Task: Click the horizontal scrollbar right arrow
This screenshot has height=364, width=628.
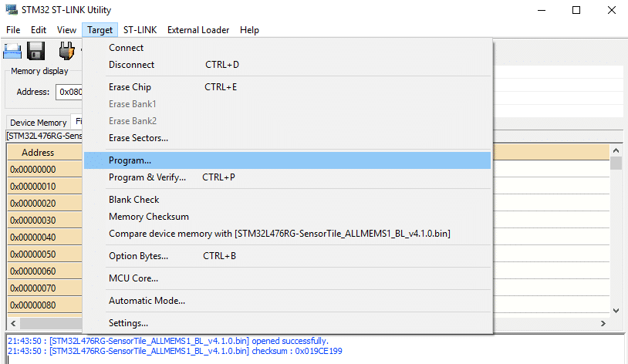Action: coord(603,324)
